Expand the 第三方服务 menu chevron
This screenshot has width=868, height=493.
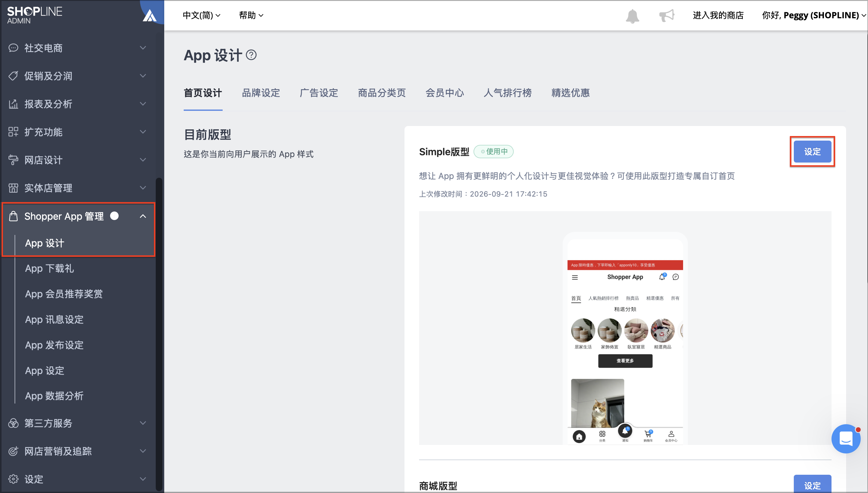143,423
